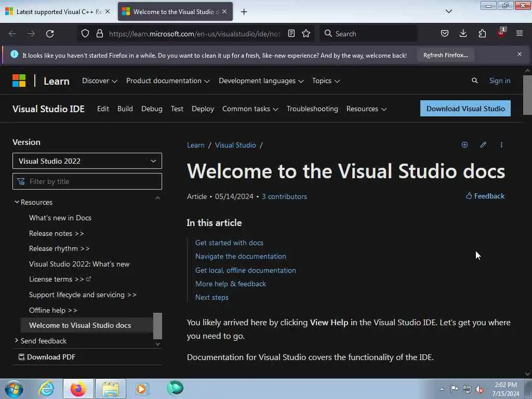532x399 pixels.
Task: Open the Pocket save icon
Action: point(445,34)
